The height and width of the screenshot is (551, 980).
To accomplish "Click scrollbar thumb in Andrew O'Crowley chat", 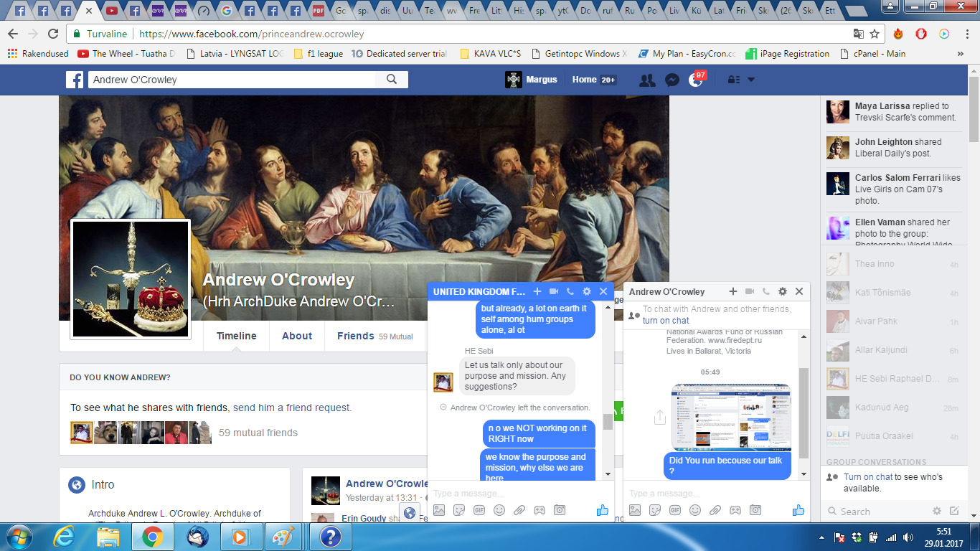I will (804, 413).
